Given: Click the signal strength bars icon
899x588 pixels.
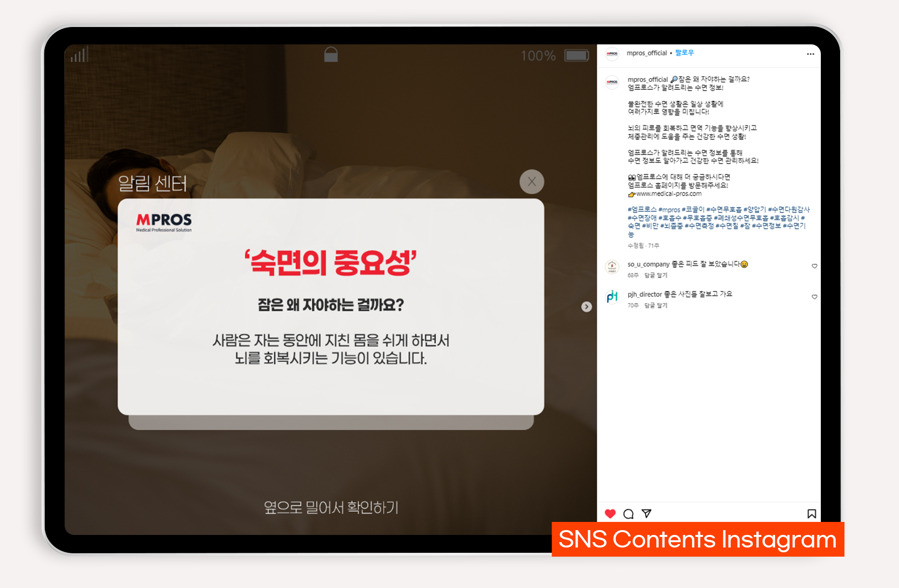Looking at the screenshot, I should (x=80, y=54).
